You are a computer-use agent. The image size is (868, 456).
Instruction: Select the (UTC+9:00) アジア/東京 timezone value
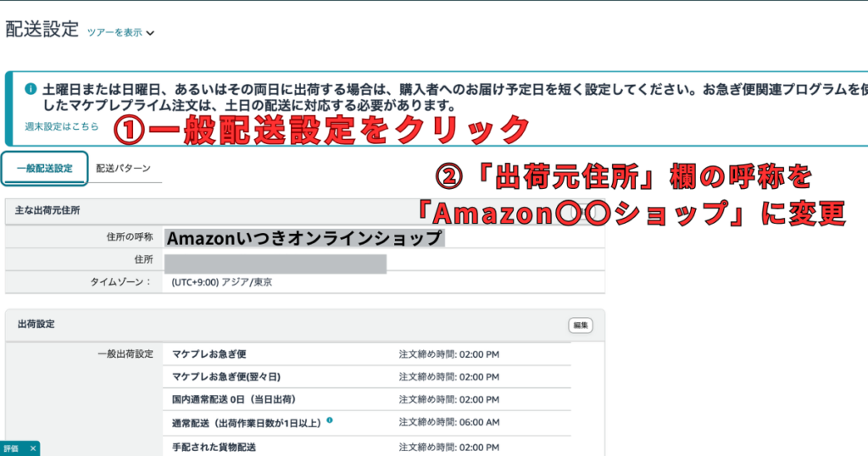click(x=221, y=282)
